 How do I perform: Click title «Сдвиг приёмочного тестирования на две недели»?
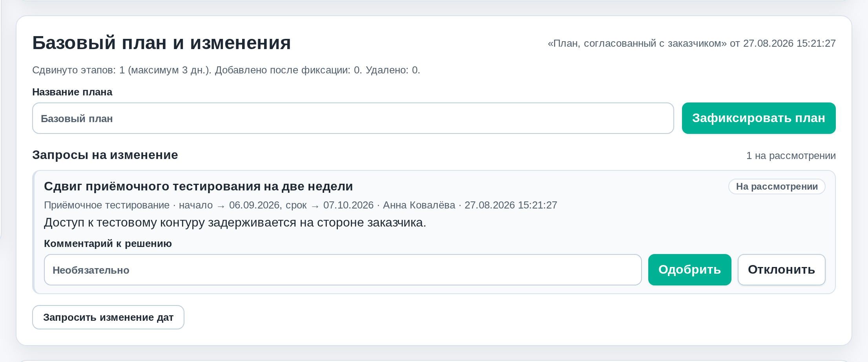pos(198,186)
